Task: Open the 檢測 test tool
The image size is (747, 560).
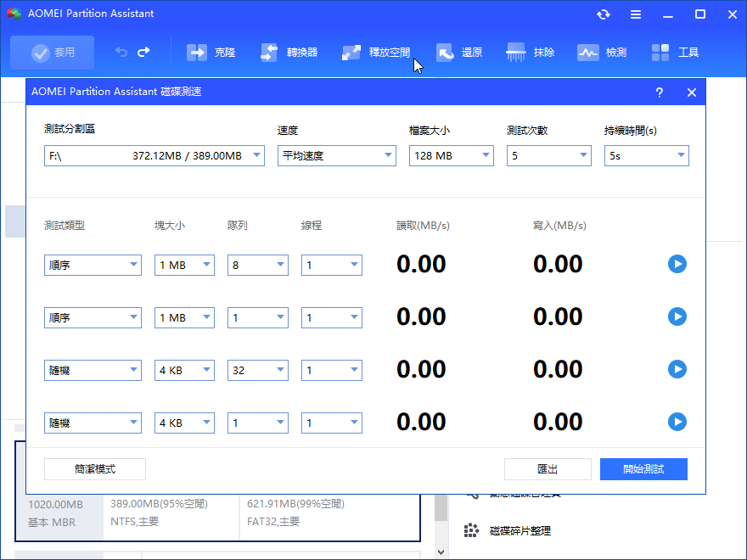Action: coord(602,53)
